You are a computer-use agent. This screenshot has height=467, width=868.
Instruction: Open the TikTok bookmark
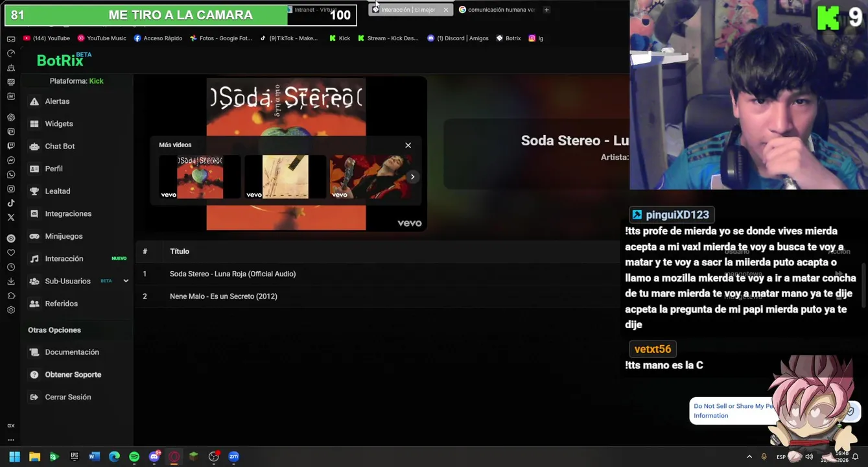tap(288, 38)
